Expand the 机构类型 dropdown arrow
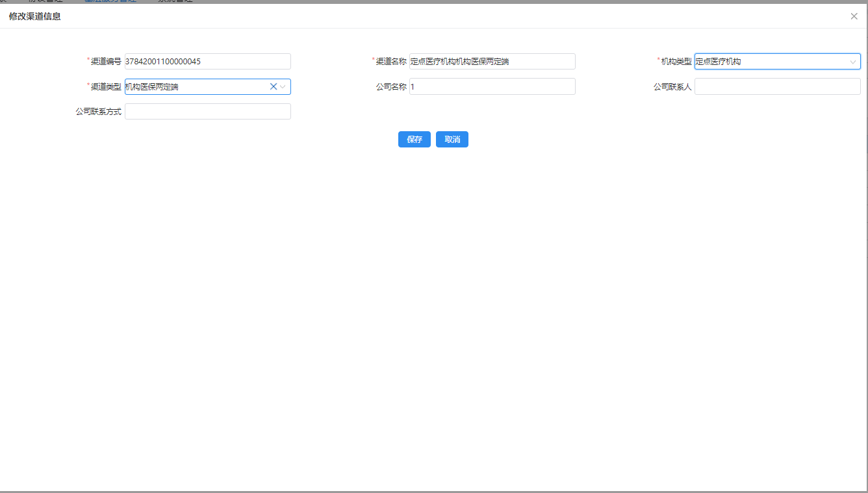 (852, 62)
